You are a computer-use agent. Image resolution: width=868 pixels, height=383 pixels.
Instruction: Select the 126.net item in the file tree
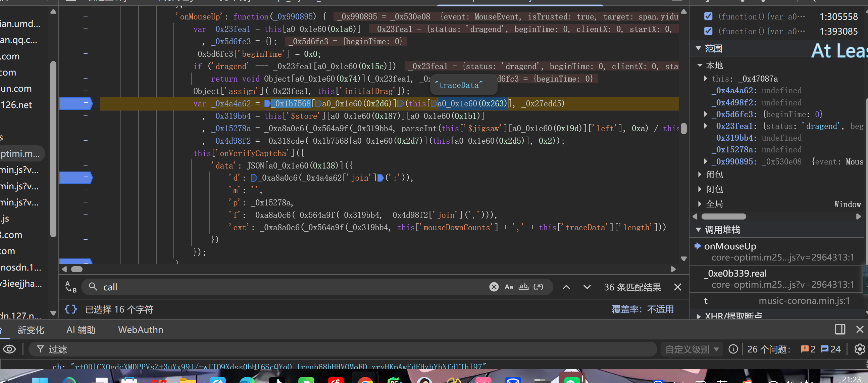point(16,105)
